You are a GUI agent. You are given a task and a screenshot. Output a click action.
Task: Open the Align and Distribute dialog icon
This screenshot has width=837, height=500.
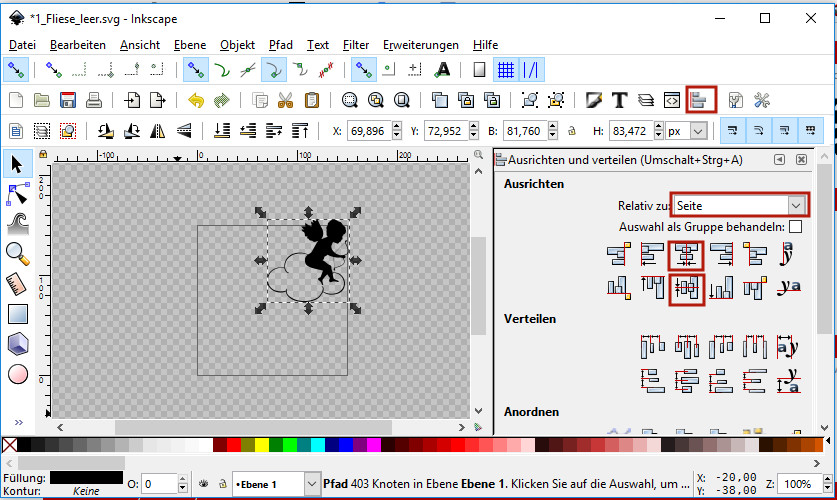[702, 100]
